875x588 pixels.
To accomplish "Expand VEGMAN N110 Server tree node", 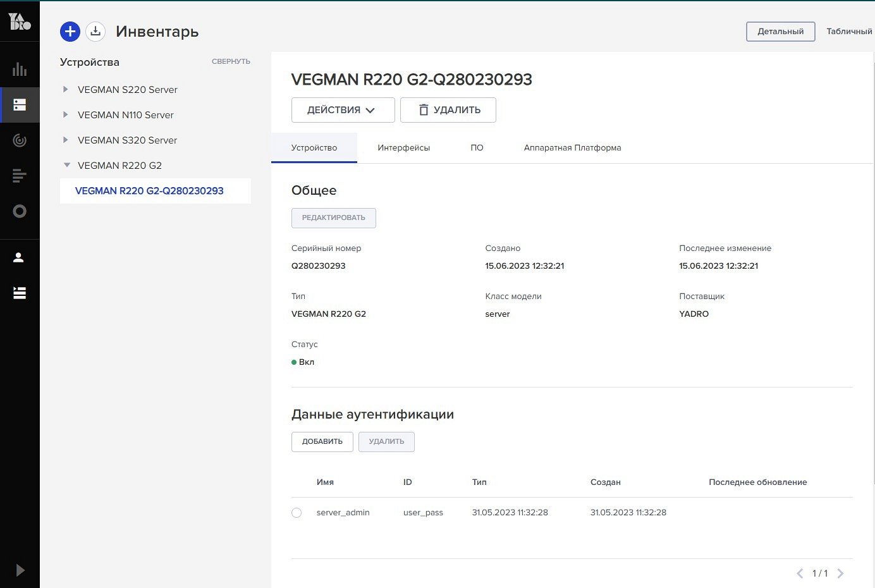I will point(65,114).
